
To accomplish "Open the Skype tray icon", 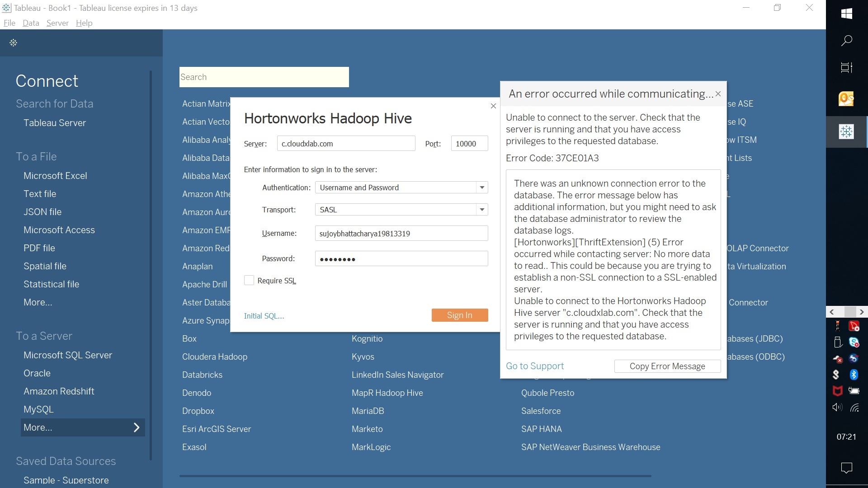I will click(854, 343).
